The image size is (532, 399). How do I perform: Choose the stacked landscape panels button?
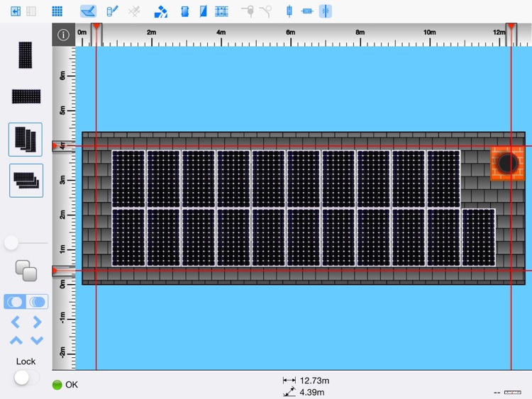[26, 180]
